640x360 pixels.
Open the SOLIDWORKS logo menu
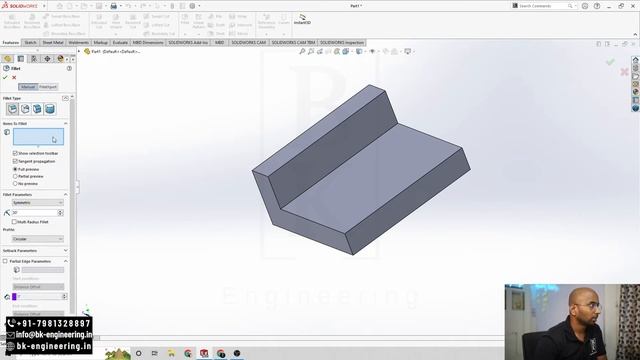[x=20, y=6]
